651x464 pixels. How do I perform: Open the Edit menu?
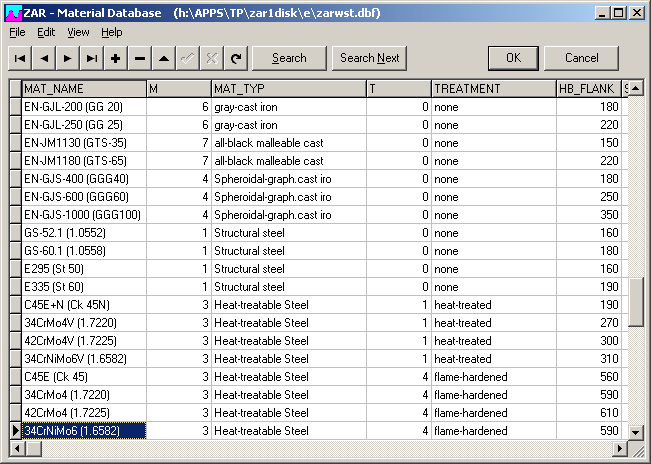click(x=46, y=32)
